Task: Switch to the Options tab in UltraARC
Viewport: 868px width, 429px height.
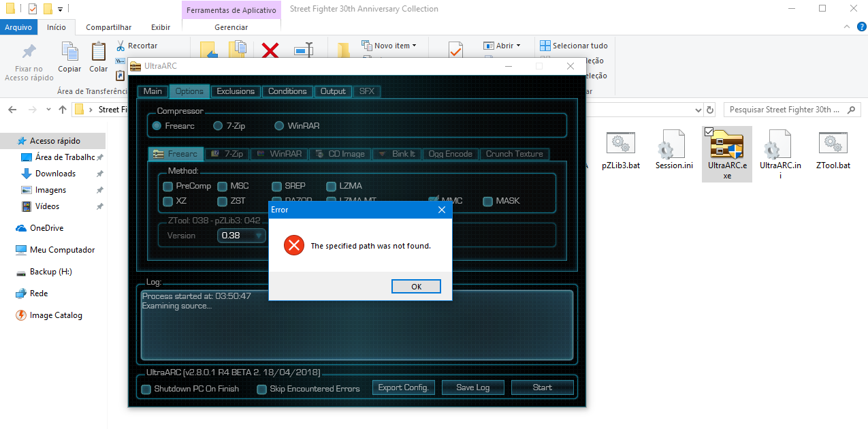Action: tap(189, 91)
